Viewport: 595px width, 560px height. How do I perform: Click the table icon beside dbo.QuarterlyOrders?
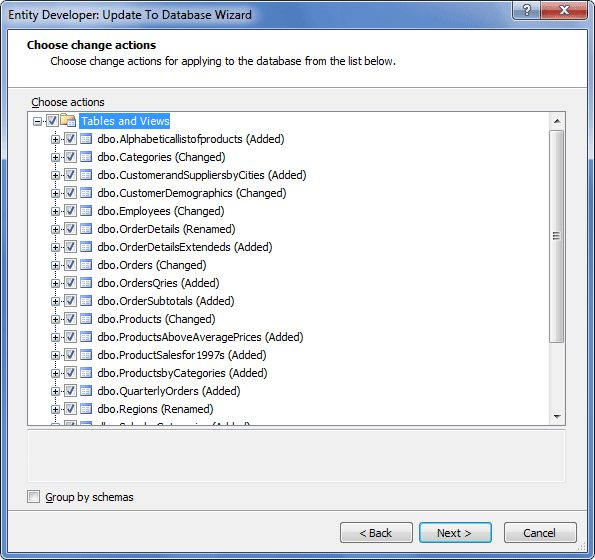pos(86,391)
